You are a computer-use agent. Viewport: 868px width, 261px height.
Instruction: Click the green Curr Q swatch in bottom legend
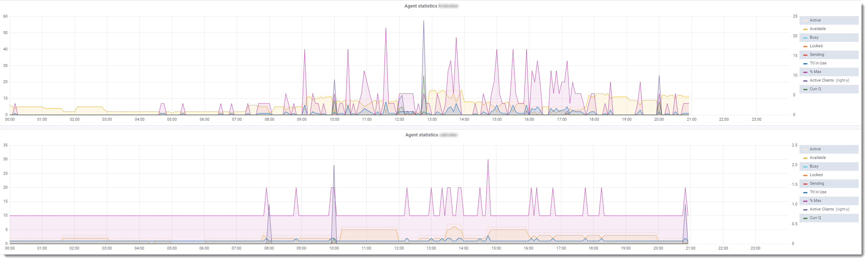click(805, 218)
